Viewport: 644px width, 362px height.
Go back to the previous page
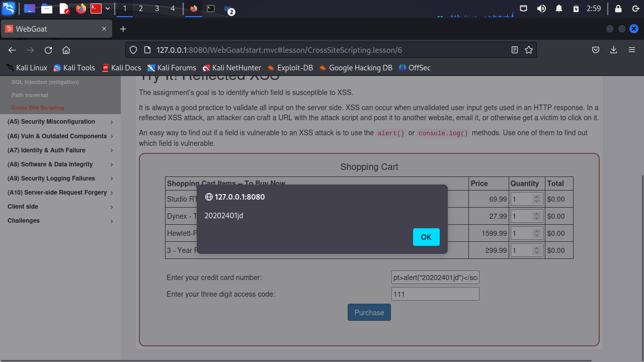[x=12, y=50]
